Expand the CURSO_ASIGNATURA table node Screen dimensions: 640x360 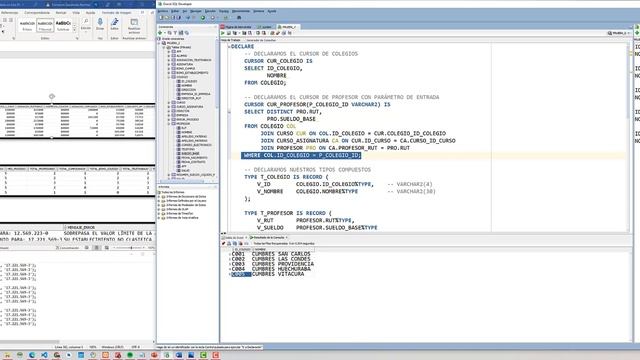169,107
